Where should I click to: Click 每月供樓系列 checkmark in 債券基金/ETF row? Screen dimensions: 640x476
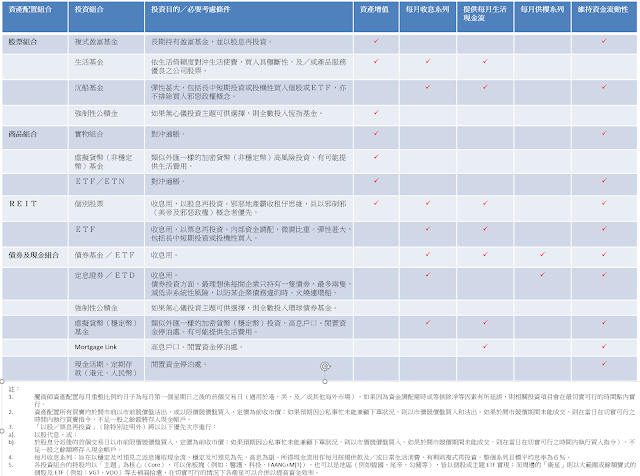542,254
